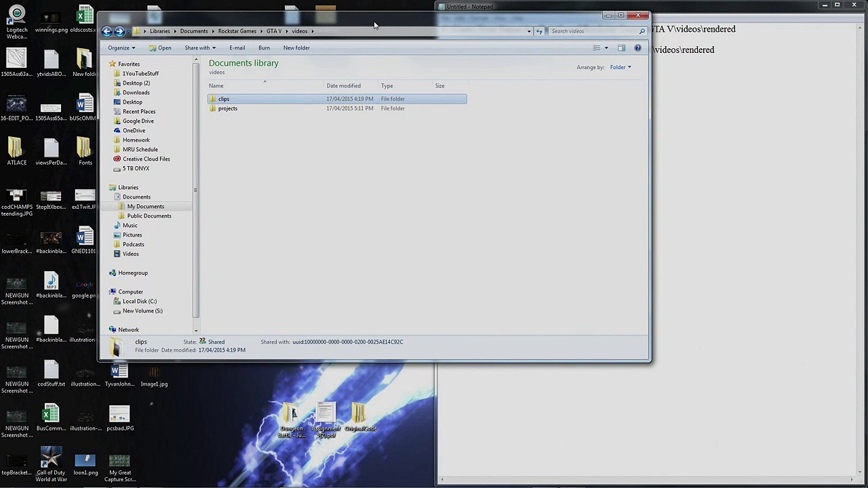Viewport: 868px width, 488px height.
Task: Open Desktop (2) in Favorites
Action: pyautogui.click(x=136, y=83)
